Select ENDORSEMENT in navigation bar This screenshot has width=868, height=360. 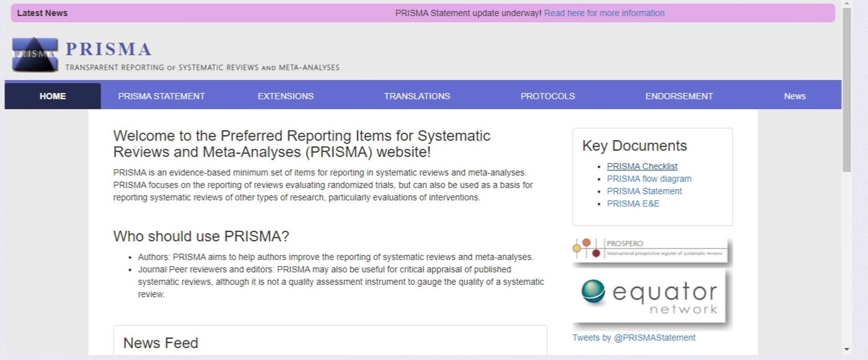[x=679, y=96]
